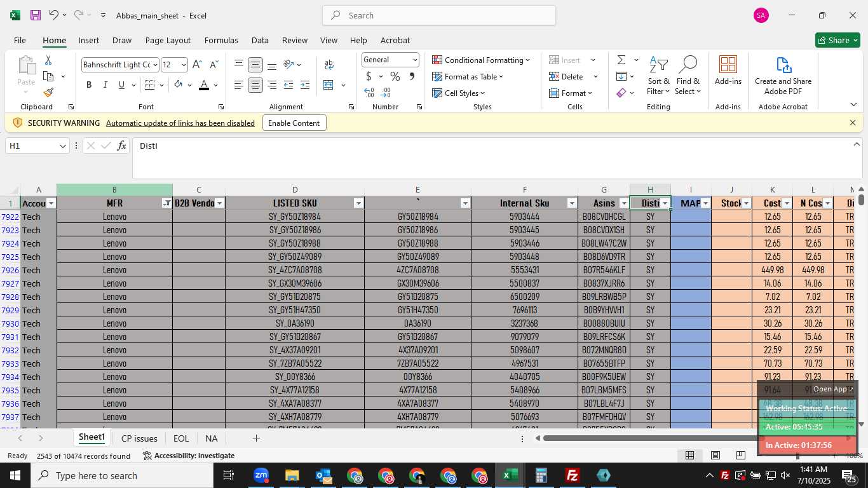Toggle Middle Align vertical alignment
Screen dimensions: 868x488
[x=255, y=65]
